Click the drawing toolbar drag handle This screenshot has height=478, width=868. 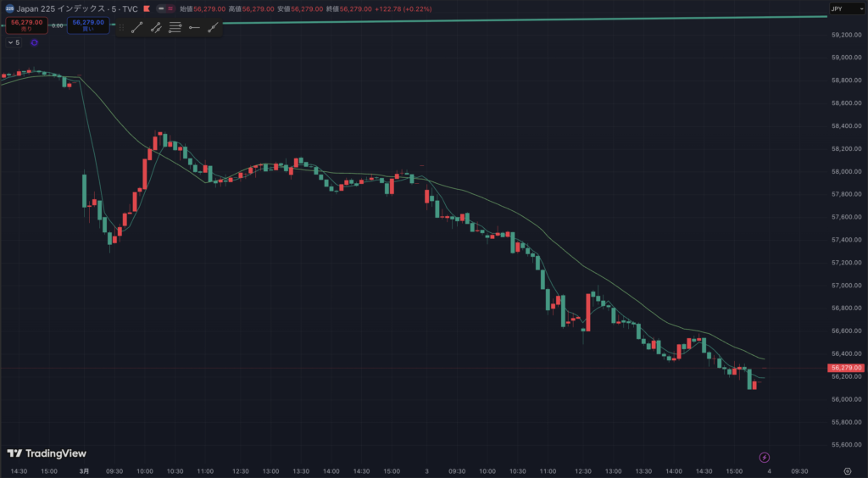(x=122, y=27)
